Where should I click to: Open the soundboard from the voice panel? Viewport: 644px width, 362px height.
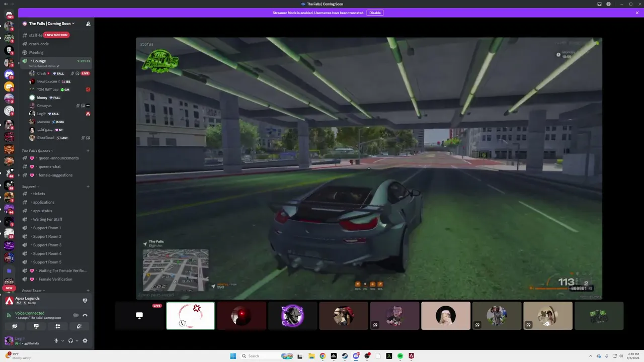pos(79,326)
